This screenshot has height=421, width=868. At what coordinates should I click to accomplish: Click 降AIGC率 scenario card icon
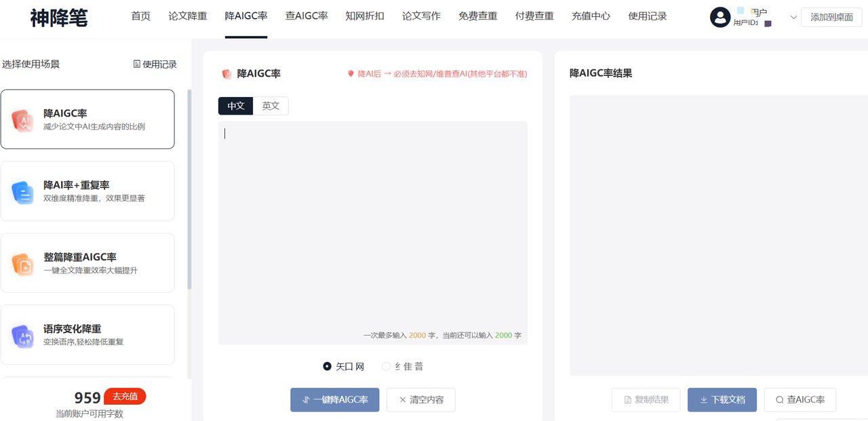(23, 120)
